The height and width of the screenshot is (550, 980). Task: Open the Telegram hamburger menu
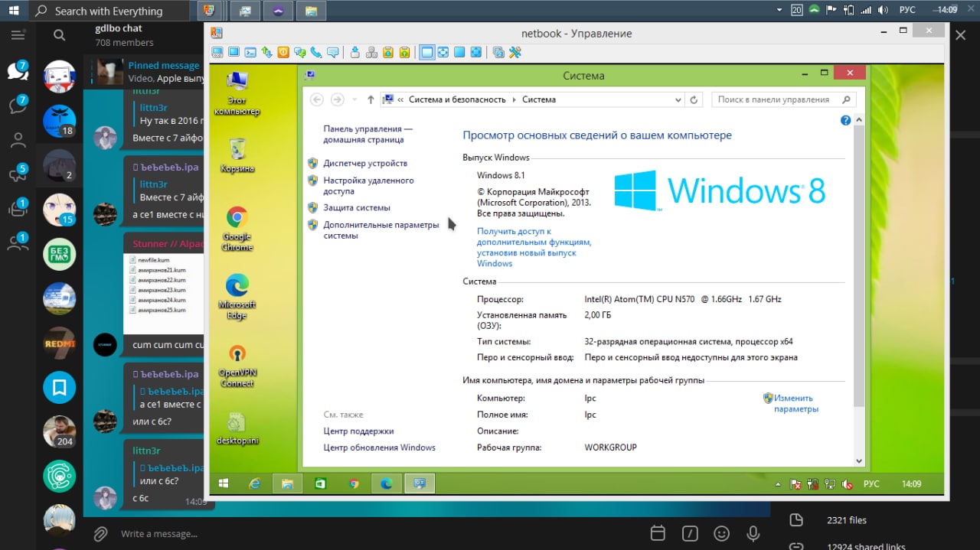[x=18, y=35]
